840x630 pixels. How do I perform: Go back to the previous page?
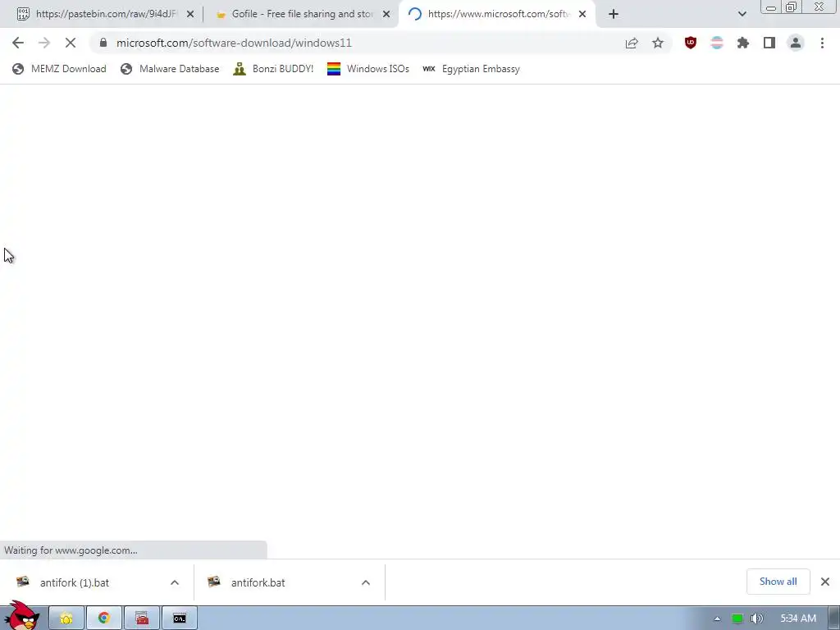[x=18, y=43]
